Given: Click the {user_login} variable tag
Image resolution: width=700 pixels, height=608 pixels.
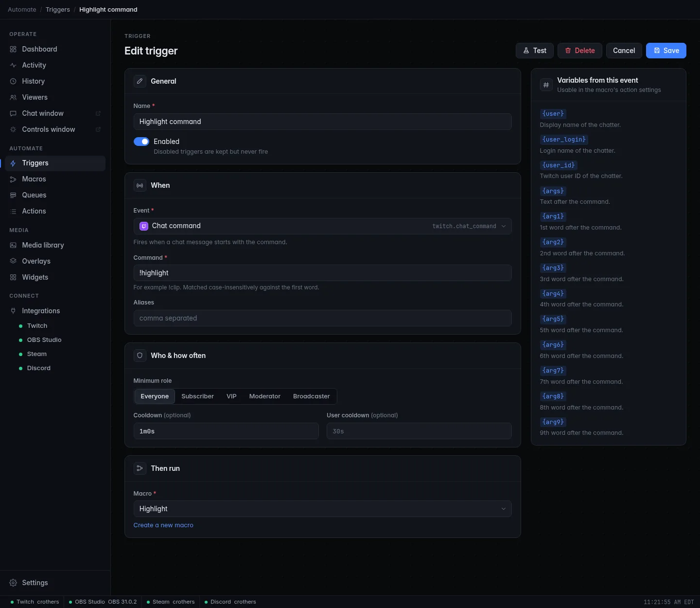Looking at the screenshot, I should tap(564, 140).
